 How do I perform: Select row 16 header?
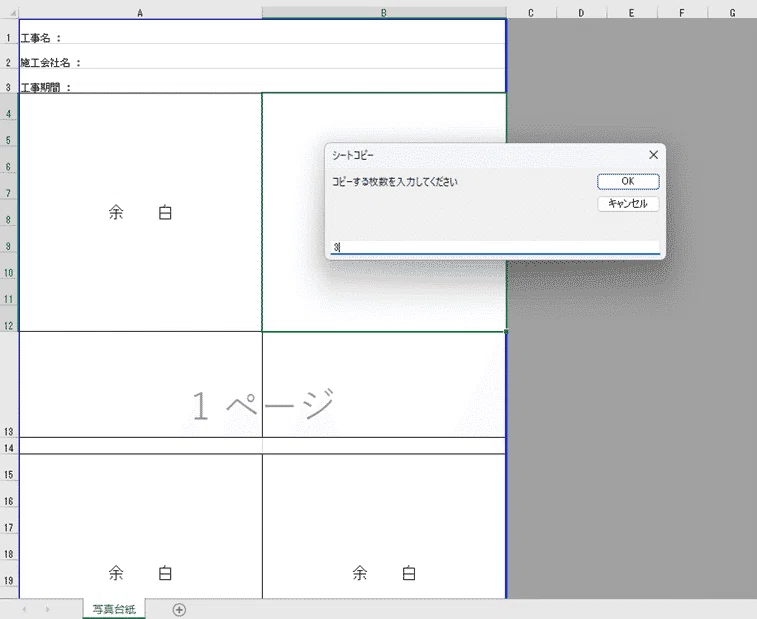point(9,494)
